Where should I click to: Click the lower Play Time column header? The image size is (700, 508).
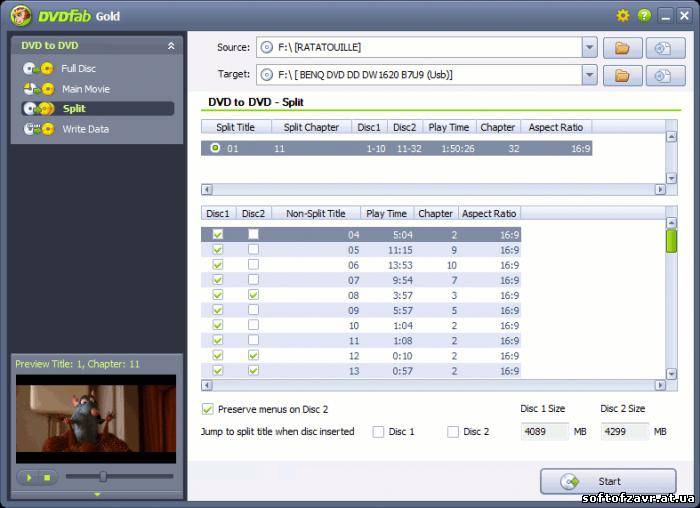click(387, 213)
